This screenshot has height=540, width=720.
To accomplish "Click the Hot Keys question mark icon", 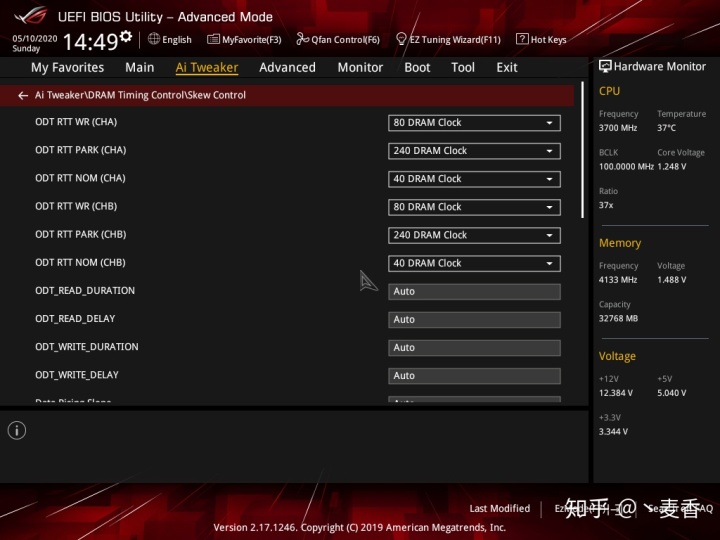I will coord(522,39).
